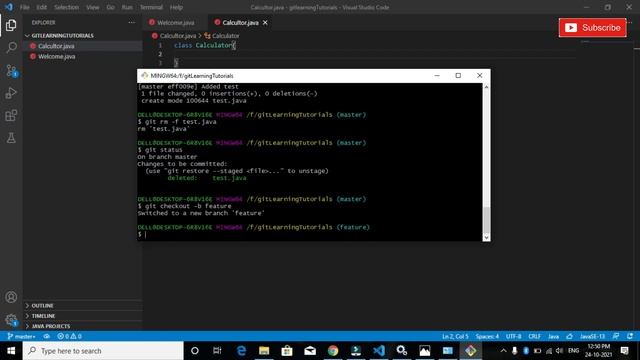Open Explorer more actions ellipsis
The height and width of the screenshot is (360, 640).
[x=131, y=22]
